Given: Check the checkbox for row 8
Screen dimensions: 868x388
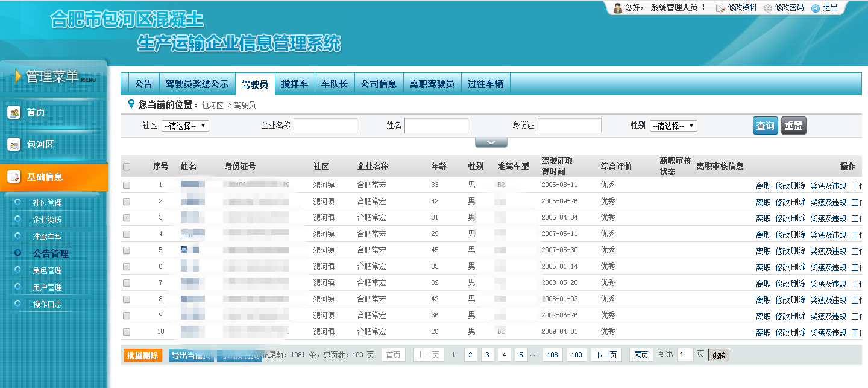Looking at the screenshot, I should coord(127,299).
